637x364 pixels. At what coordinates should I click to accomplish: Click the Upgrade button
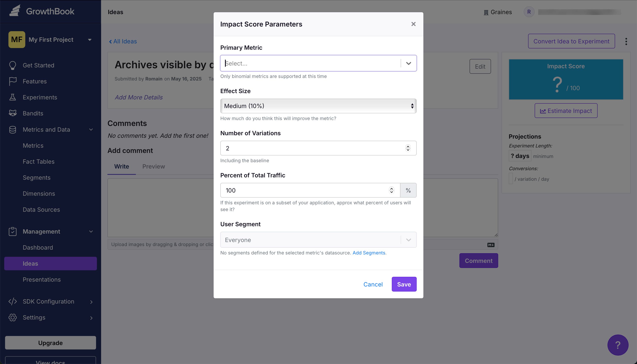click(51, 343)
